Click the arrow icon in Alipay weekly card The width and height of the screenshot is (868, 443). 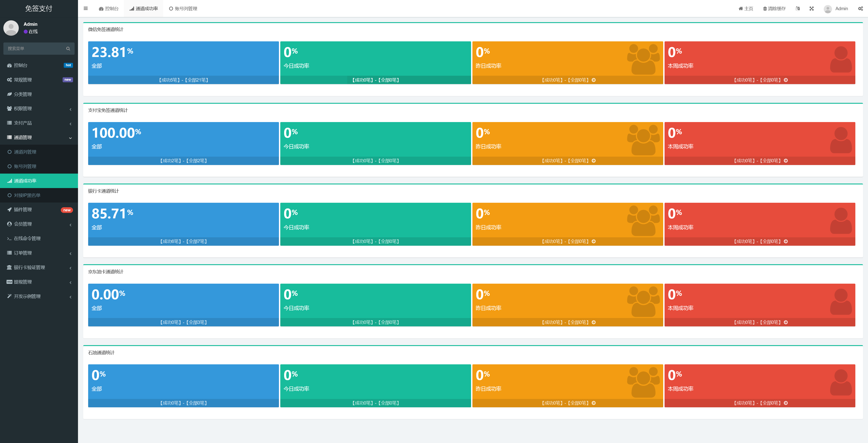click(786, 161)
